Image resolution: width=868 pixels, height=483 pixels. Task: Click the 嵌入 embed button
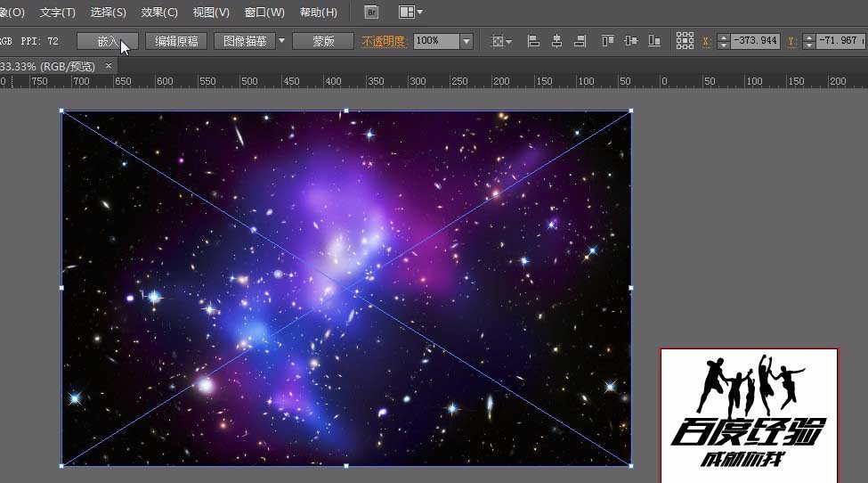(108, 41)
